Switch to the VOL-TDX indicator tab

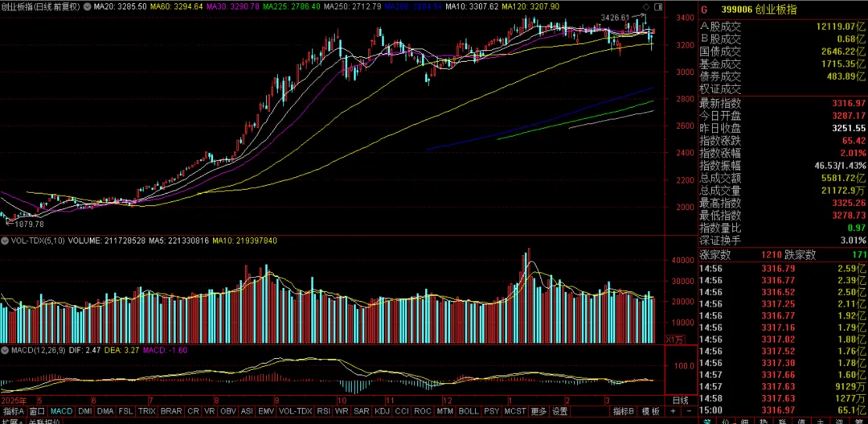296,411
